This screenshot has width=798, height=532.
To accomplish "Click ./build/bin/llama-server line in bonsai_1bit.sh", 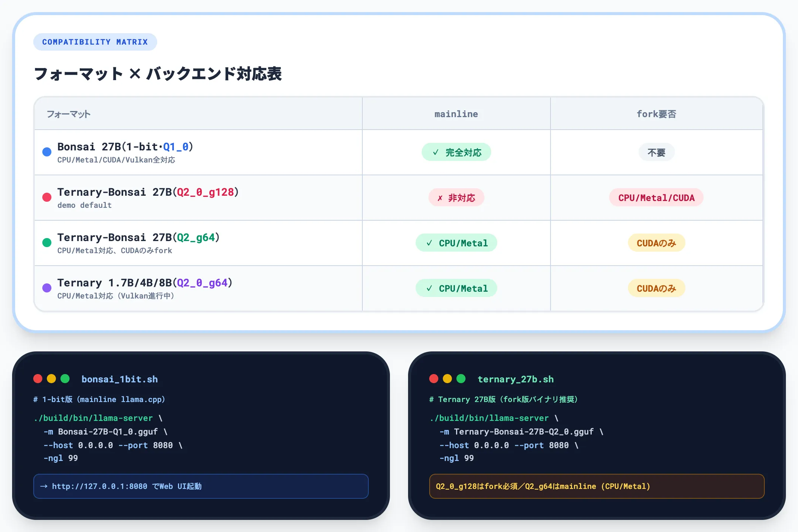I will (98, 418).
